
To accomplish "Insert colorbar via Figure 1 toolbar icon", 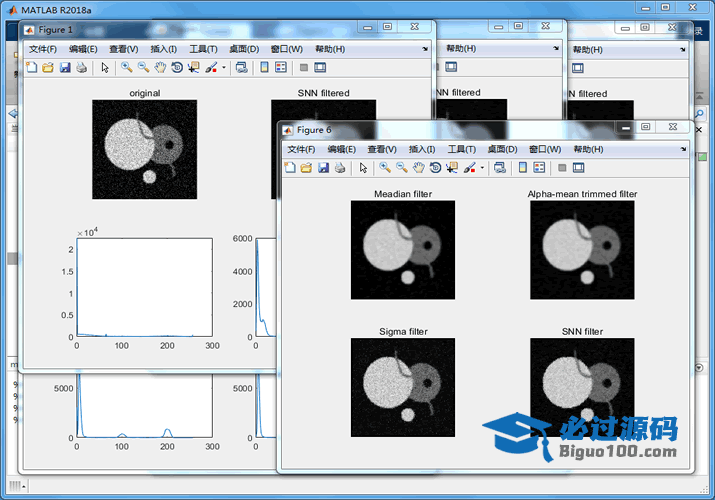I will click(264, 68).
